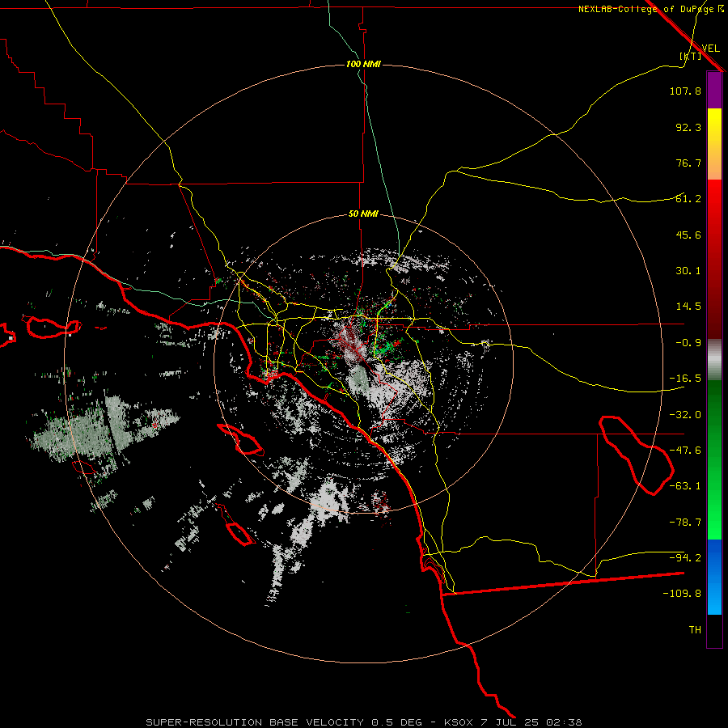Click the 76.7 legend value
Viewport: 728px width, 728px height.
pos(688,163)
